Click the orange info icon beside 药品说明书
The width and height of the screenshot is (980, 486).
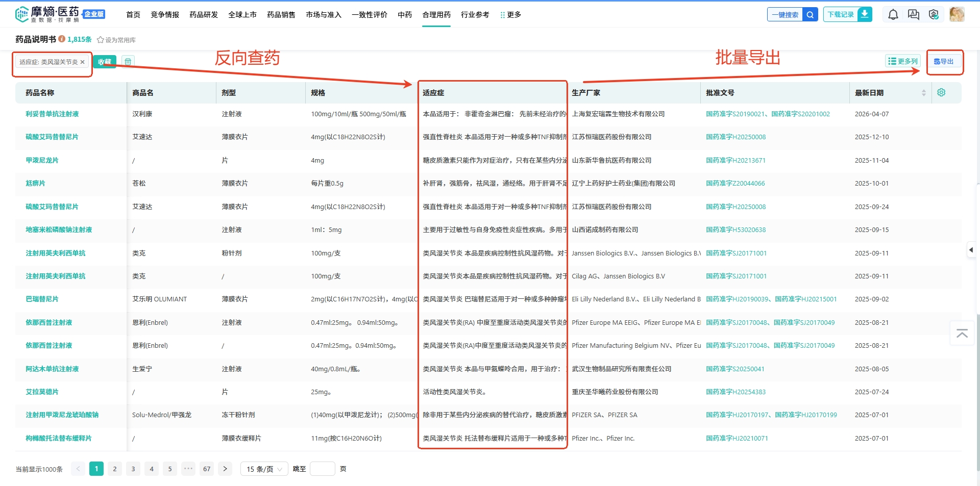coord(62,39)
